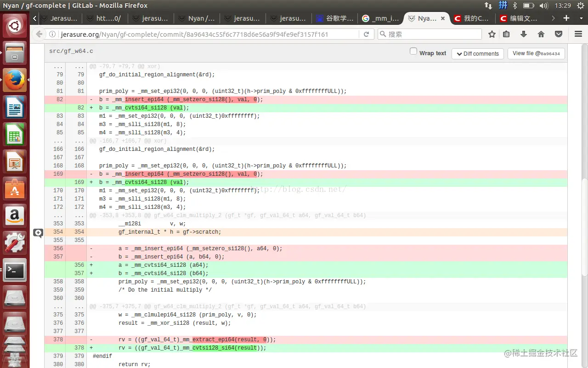This screenshot has width=588, height=368.
Task: Close the active Nya... tab
Action: [x=443, y=18]
